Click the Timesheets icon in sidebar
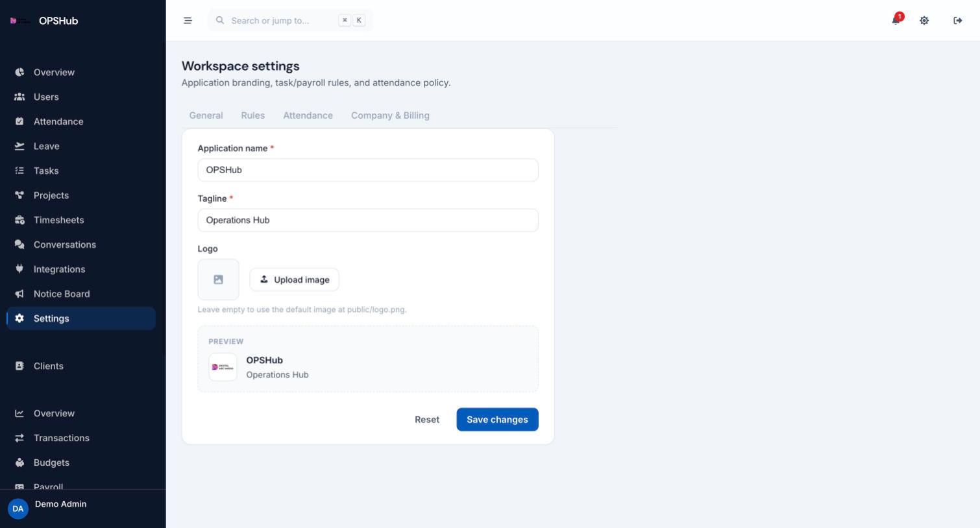980x528 pixels. [x=19, y=220]
